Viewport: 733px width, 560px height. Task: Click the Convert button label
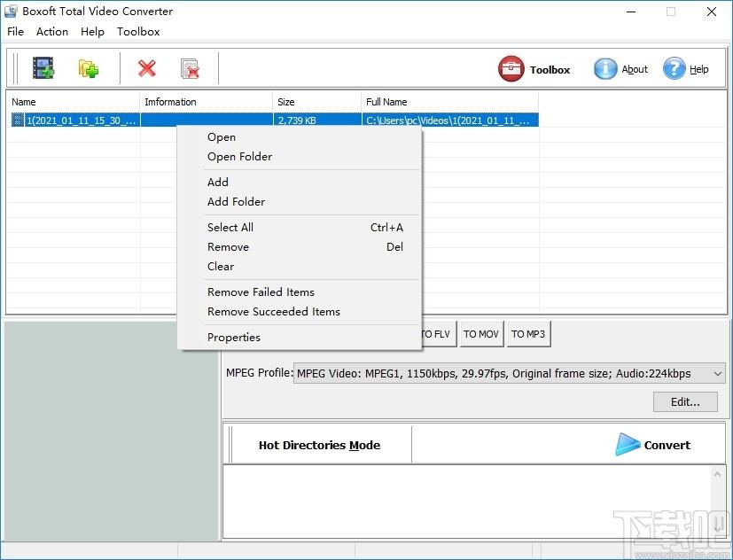(667, 445)
